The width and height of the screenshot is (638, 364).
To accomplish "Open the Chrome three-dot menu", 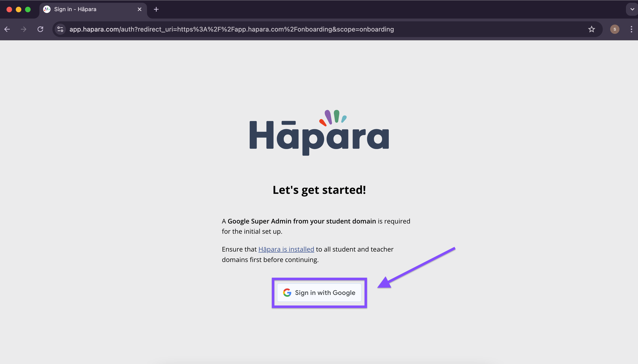I will (x=631, y=29).
